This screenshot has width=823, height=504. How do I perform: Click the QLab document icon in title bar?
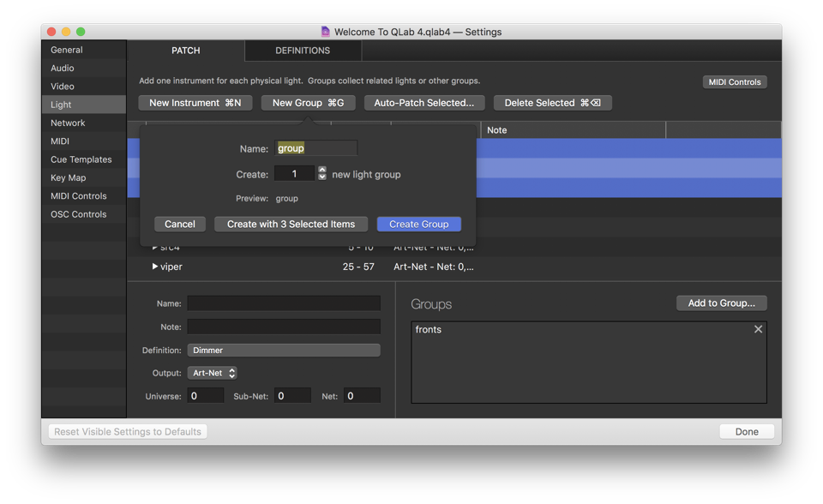(326, 32)
